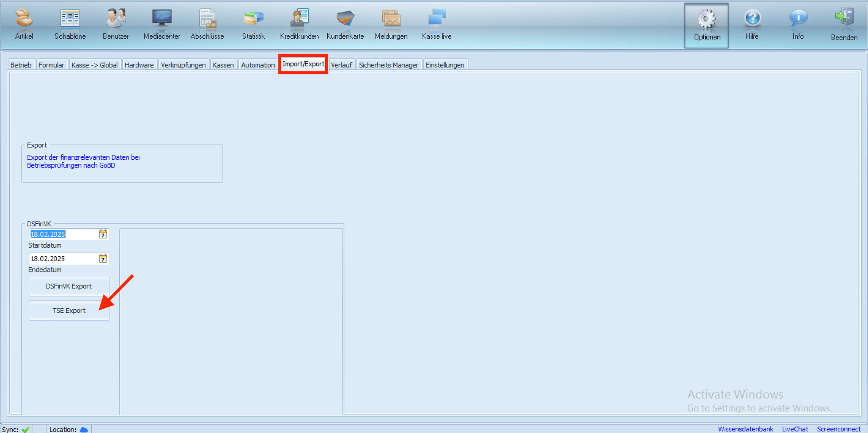Open the calendar picker for Startdatum
This screenshot has width=868, height=433.
click(103, 234)
